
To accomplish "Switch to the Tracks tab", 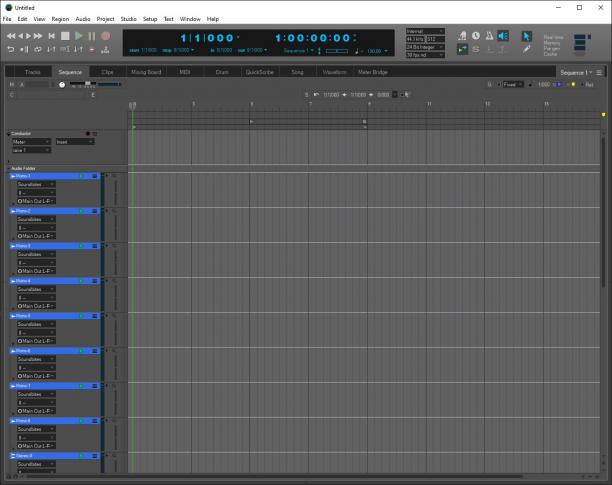I will tap(32, 72).
